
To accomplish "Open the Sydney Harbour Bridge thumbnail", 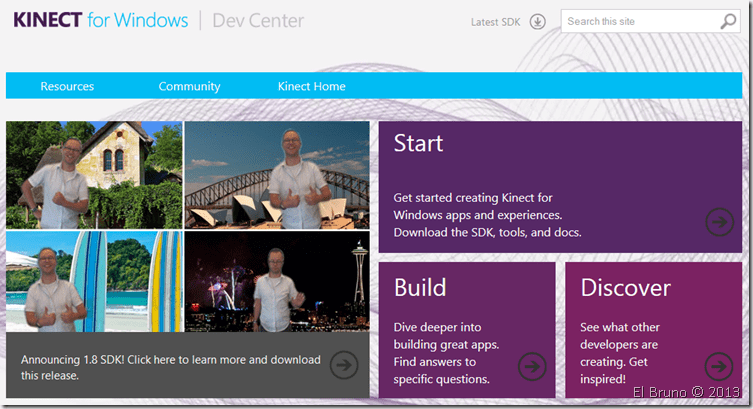I will [276, 175].
